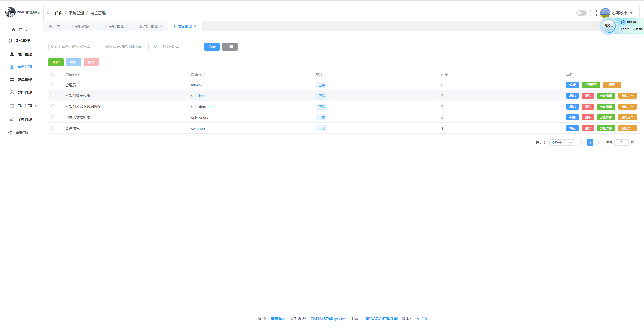
Task: Toggle the dark mode switch
Action: 581,13
